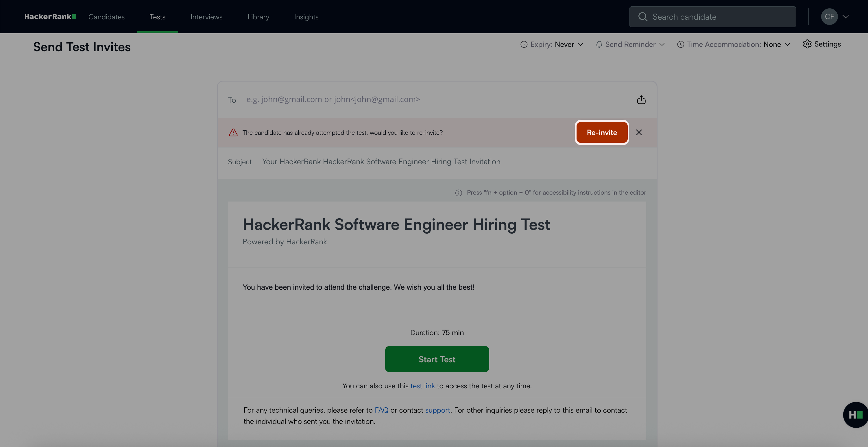Focus the To email input field
Screen dimensions: 868x447
tap(435, 99)
